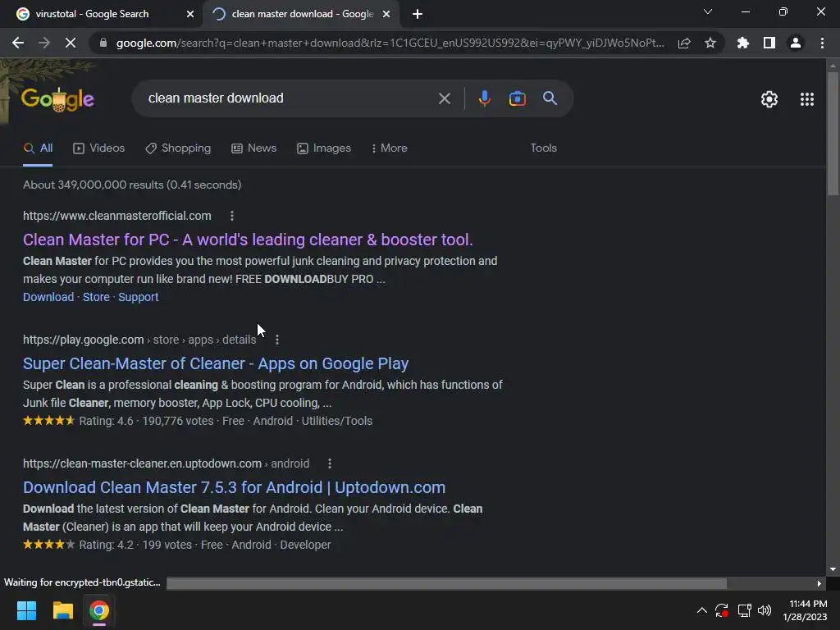840x630 pixels.
Task: Open the Google apps grid
Action: 807,99
